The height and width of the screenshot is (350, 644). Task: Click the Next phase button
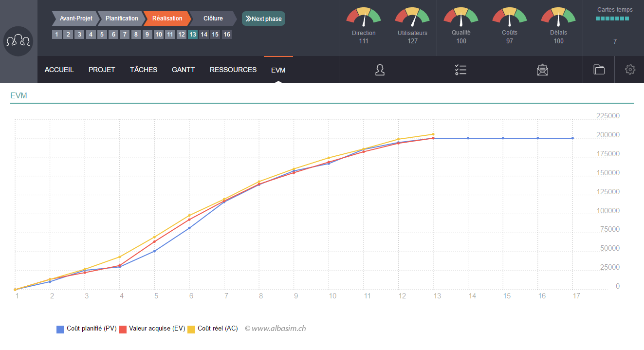[x=263, y=18]
